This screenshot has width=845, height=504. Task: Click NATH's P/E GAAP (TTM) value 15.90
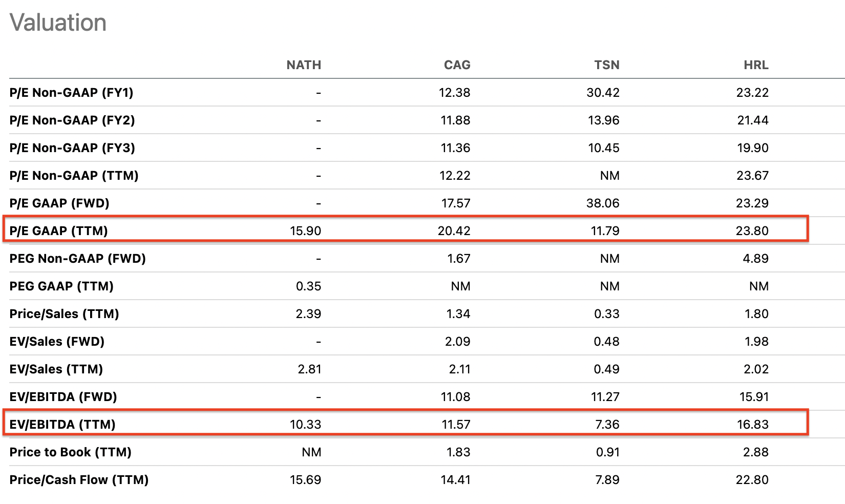click(305, 231)
